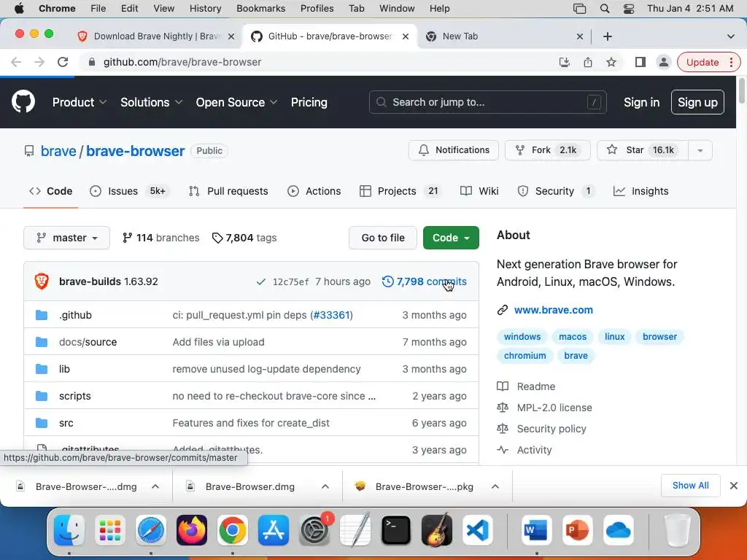Open Terminal from the Dock
Screen dimensions: 747x560
point(396,530)
